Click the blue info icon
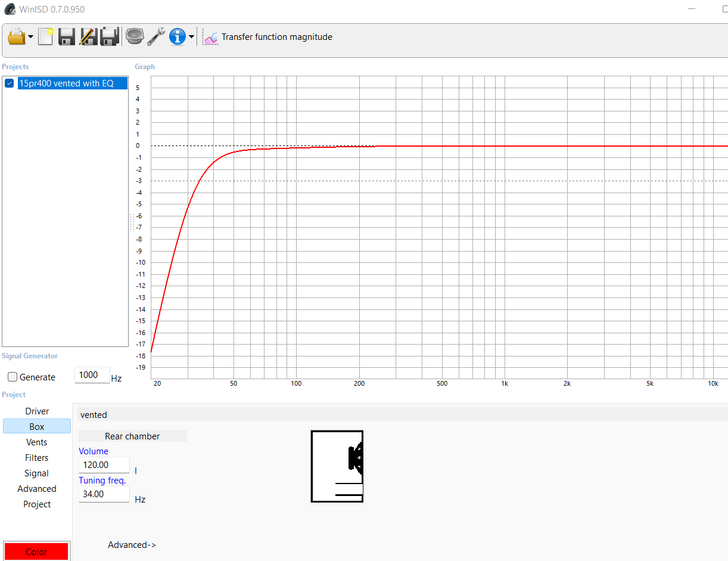 [x=178, y=37]
